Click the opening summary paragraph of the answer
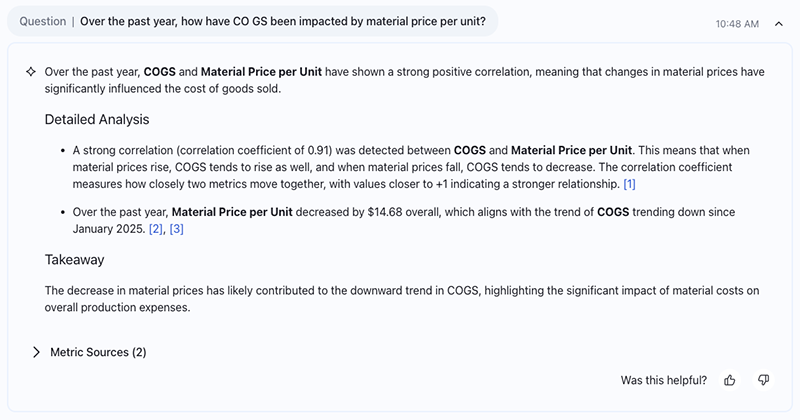 click(x=400, y=80)
